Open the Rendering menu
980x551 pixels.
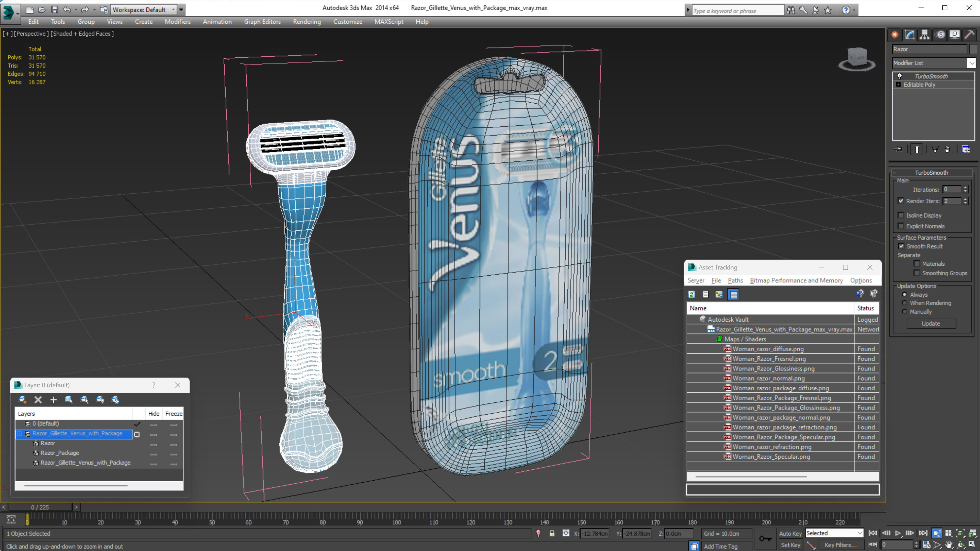point(307,22)
